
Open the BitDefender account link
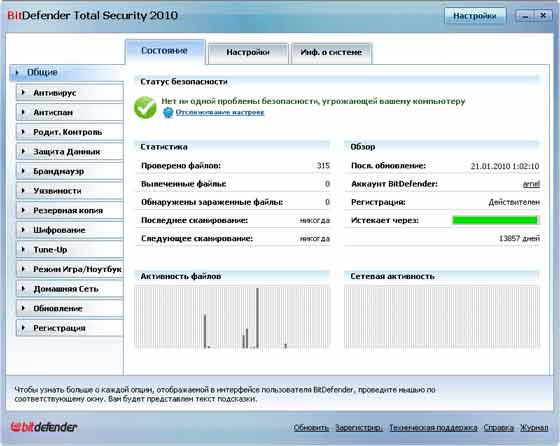click(531, 184)
